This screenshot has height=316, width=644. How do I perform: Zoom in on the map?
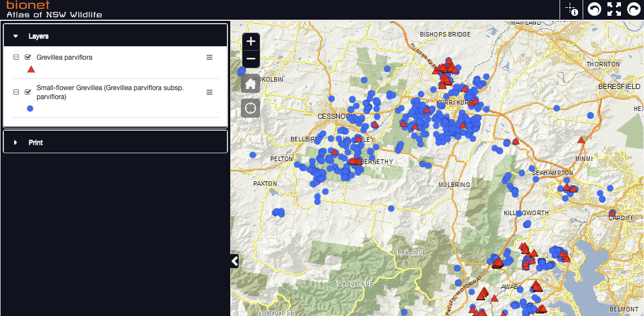click(x=251, y=42)
